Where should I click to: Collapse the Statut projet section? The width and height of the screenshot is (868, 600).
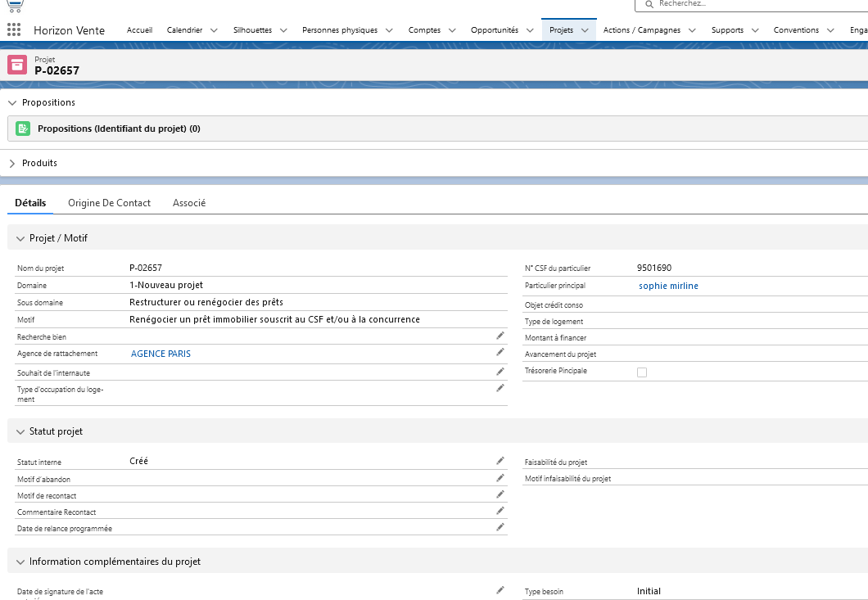click(x=20, y=431)
